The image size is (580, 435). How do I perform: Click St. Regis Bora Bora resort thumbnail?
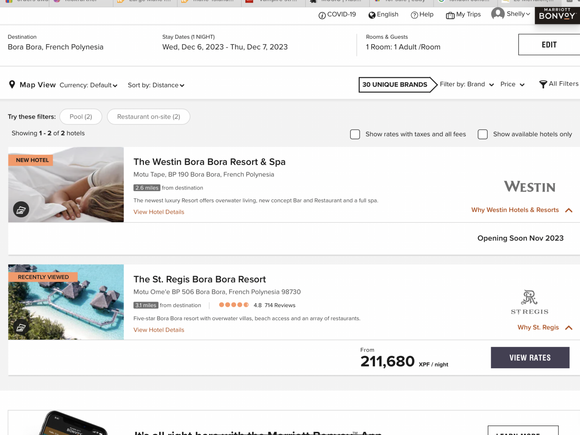point(66,302)
